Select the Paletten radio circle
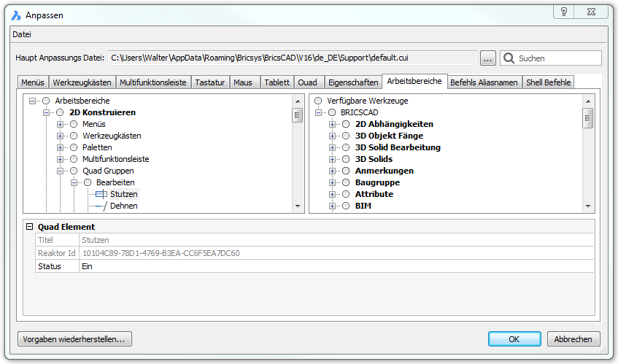This screenshot has width=618, height=364. [x=74, y=147]
